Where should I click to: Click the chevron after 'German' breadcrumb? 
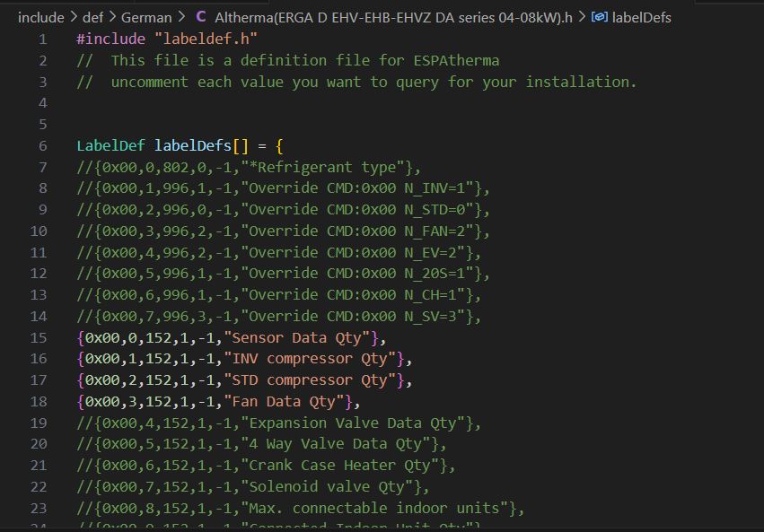(x=180, y=17)
